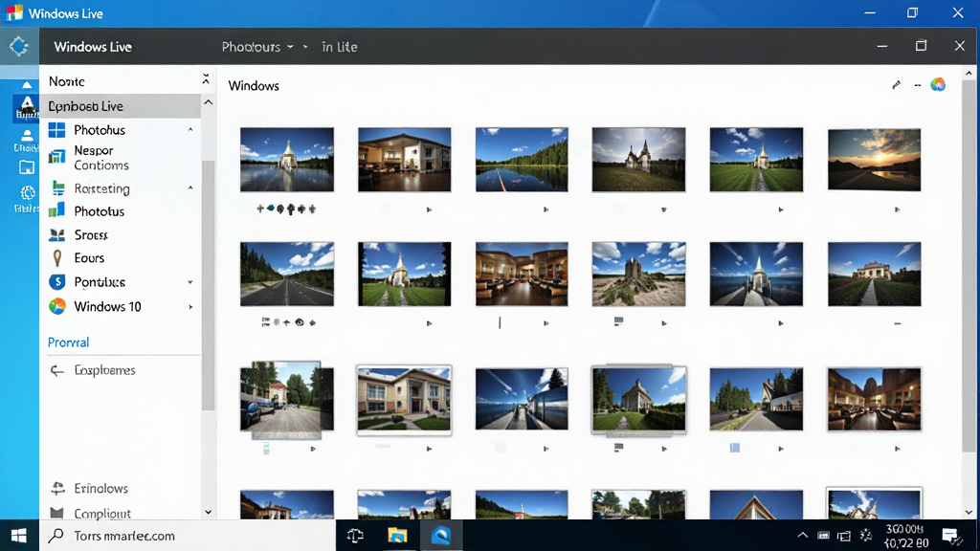Click the second row road thumbnail's rating icons
Screen dimensions: 980x551
point(288,322)
